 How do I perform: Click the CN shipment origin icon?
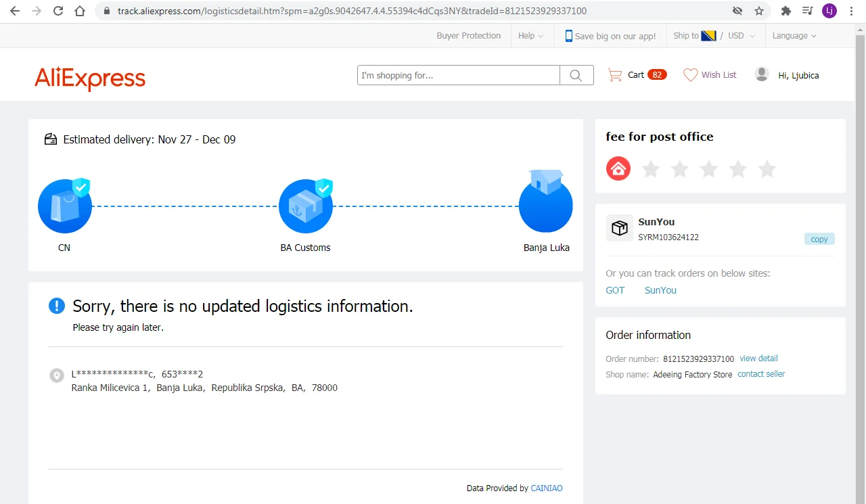click(64, 205)
